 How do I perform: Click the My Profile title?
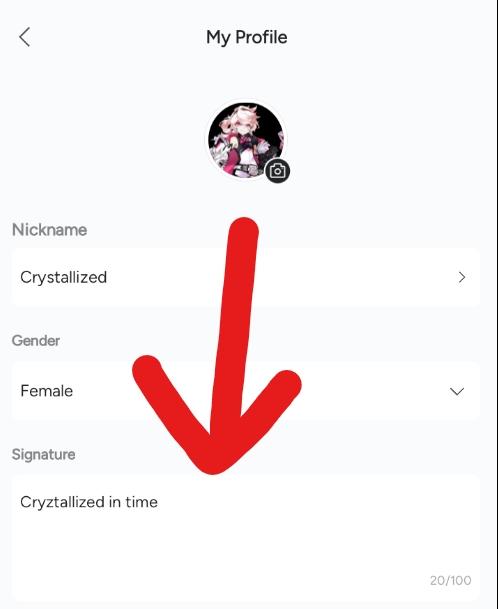click(247, 38)
